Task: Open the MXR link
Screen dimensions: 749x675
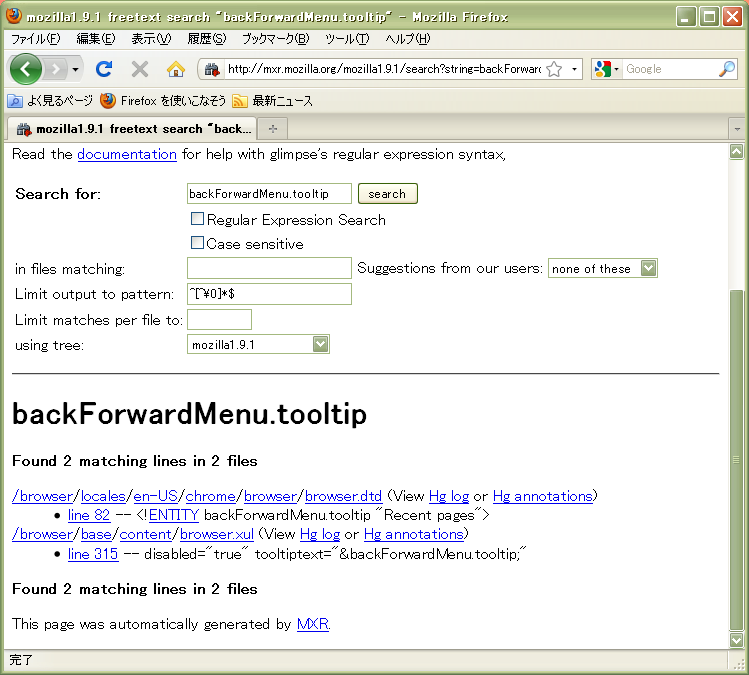Action: [x=313, y=624]
